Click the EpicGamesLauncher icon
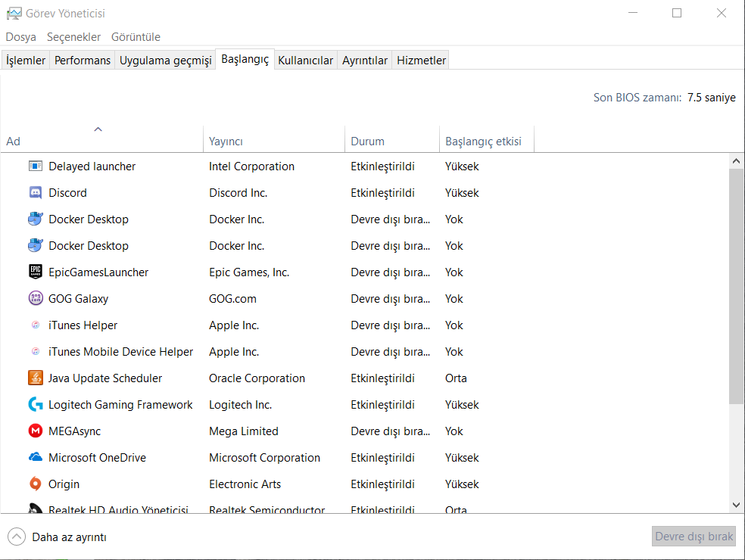The width and height of the screenshot is (745, 560). (36, 272)
